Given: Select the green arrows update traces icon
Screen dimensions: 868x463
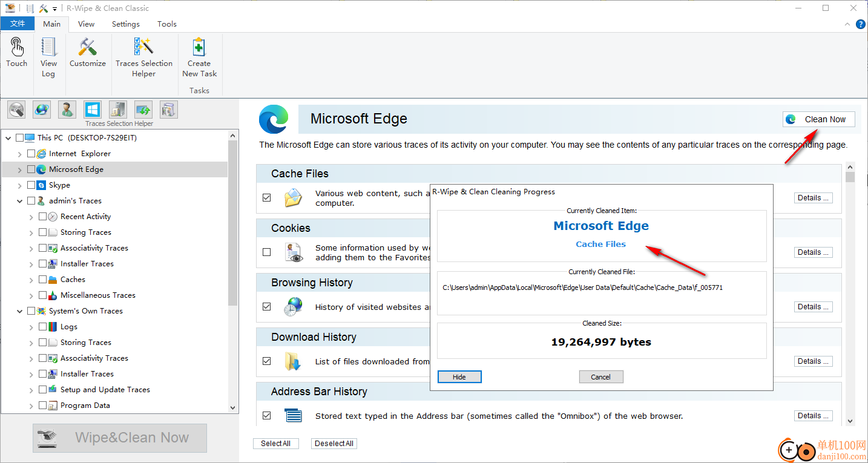Looking at the screenshot, I should click(x=143, y=110).
